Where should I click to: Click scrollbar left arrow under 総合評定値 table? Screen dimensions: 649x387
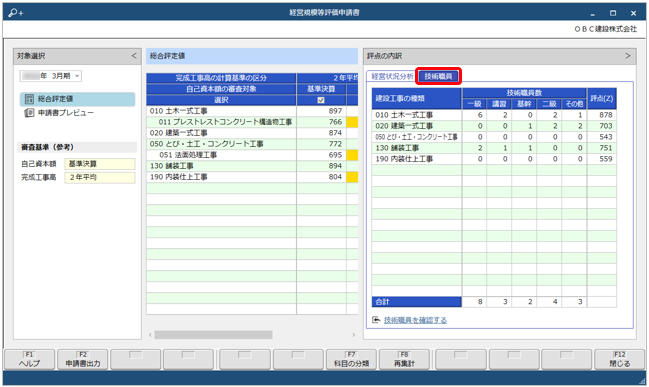click(x=150, y=334)
